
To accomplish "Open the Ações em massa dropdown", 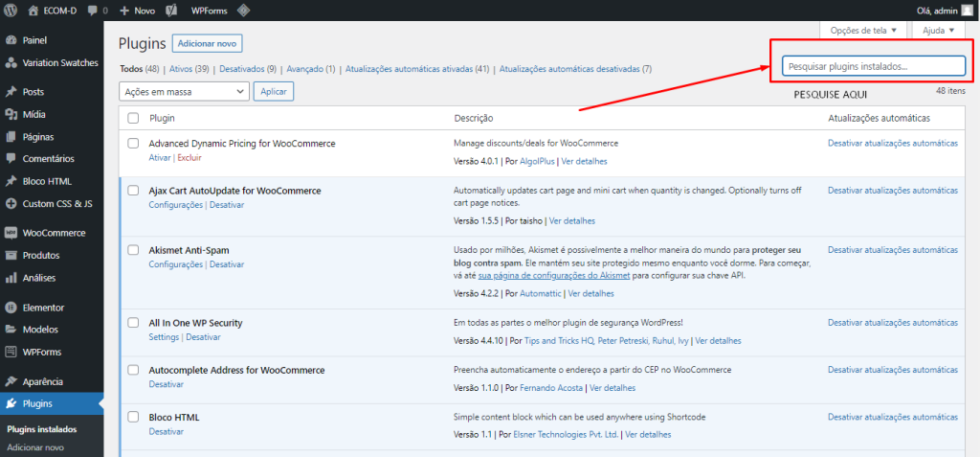I will (x=184, y=91).
